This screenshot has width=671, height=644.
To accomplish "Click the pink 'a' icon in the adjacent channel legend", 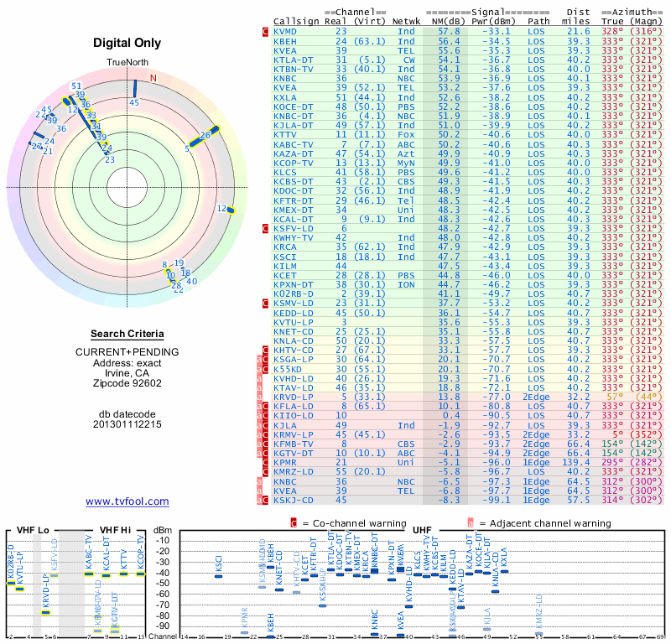I will tap(471, 523).
